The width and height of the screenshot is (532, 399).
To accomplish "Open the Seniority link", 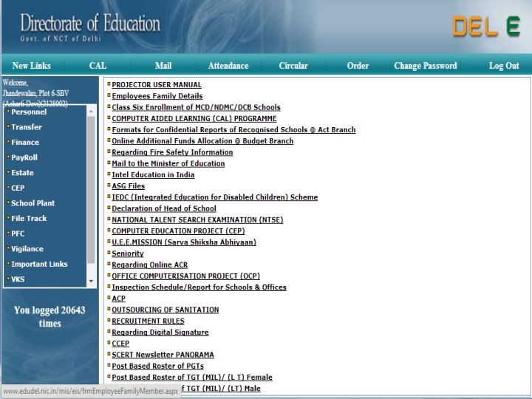I will [x=128, y=253].
